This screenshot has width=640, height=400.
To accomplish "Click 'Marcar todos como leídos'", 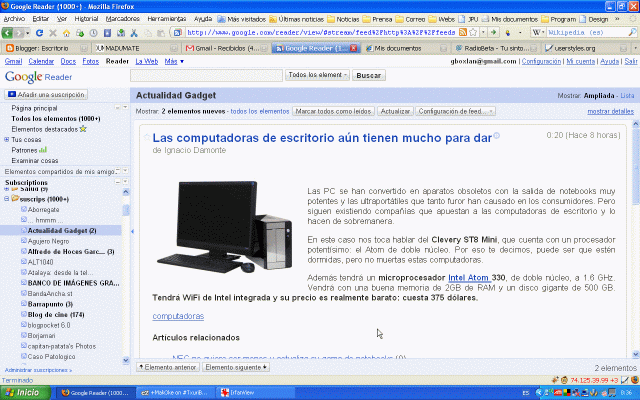I will 333,111.
